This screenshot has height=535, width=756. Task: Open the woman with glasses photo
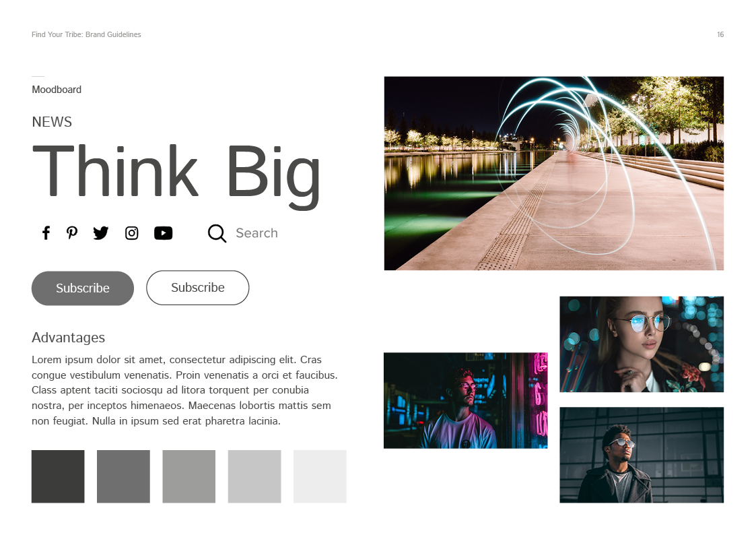coord(642,344)
